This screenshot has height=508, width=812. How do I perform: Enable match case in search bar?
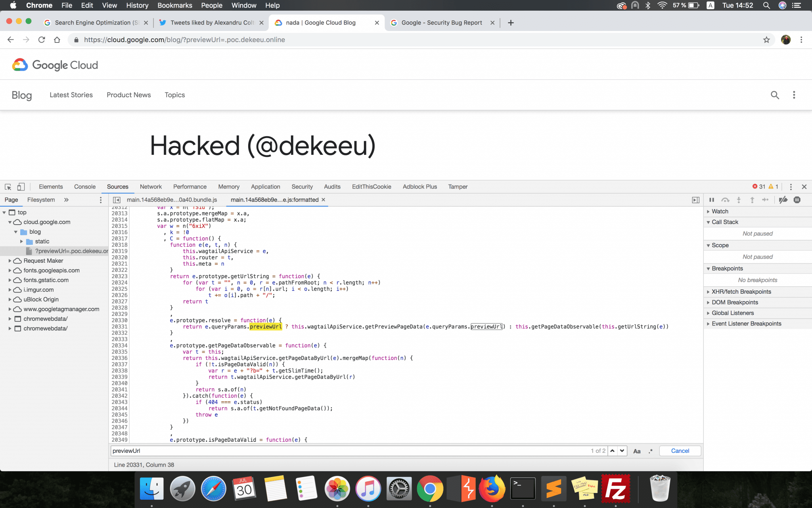637,451
